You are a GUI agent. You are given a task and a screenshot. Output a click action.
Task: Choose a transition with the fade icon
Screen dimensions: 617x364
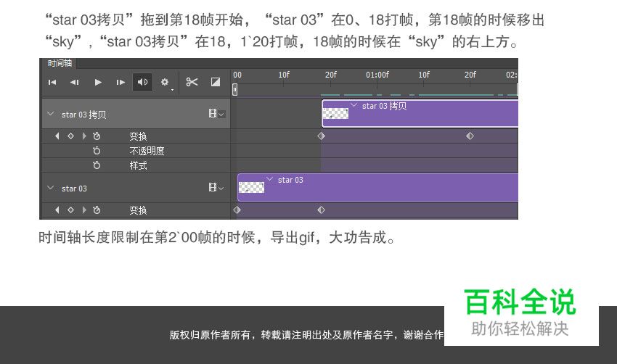coord(216,82)
